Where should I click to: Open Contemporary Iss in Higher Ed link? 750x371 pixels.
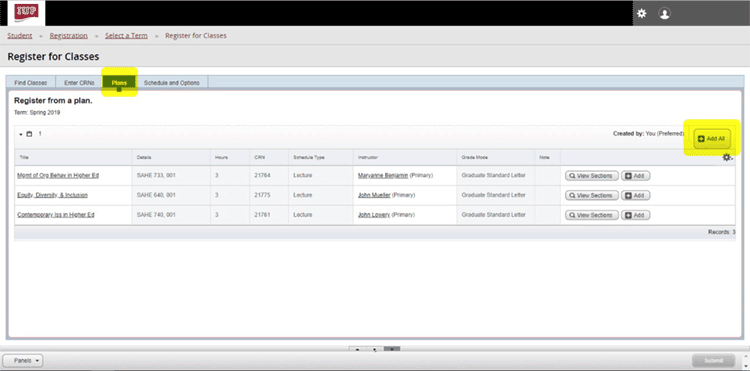55,215
